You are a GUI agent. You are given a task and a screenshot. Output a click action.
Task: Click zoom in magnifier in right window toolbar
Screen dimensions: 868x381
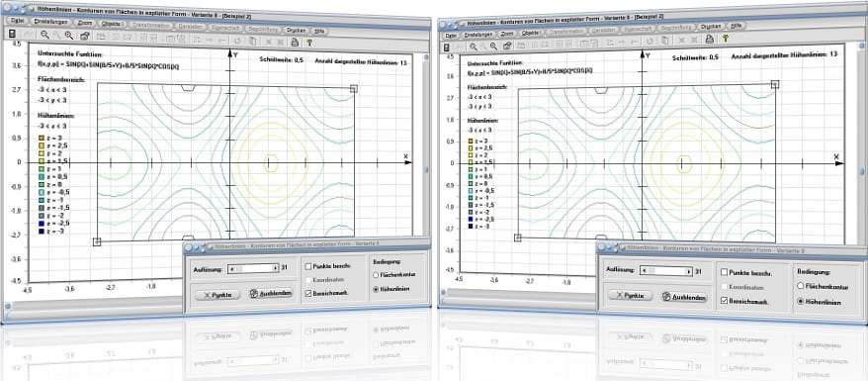coord(493,46)
